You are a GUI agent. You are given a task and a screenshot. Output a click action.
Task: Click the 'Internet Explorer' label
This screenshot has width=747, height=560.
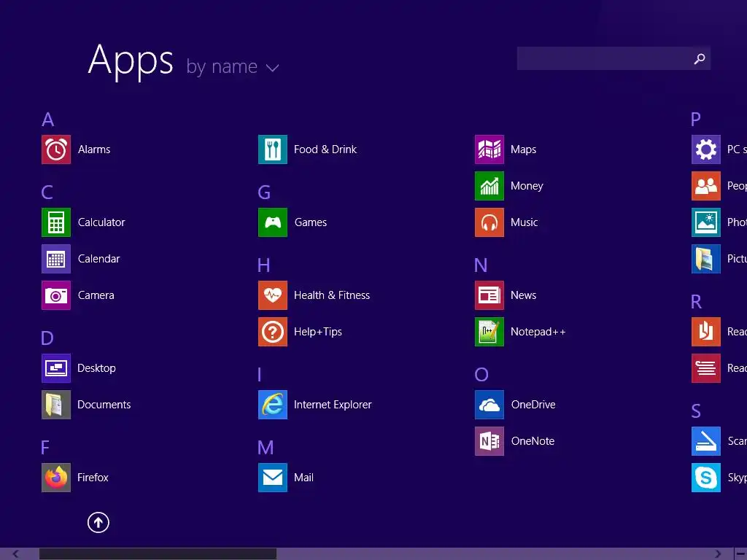click(333, 405)
